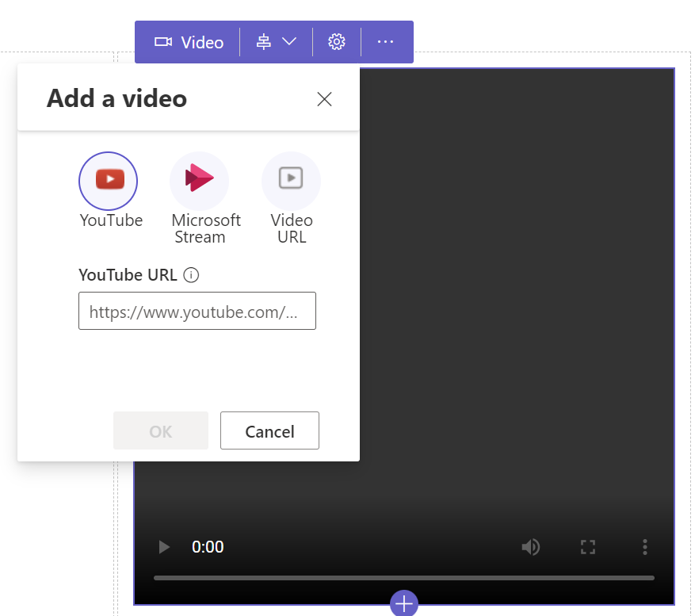Seek on the video progress bar
The width and height of the screenshot is (695, 616).
pyautogui.click(x=404, y=578)
